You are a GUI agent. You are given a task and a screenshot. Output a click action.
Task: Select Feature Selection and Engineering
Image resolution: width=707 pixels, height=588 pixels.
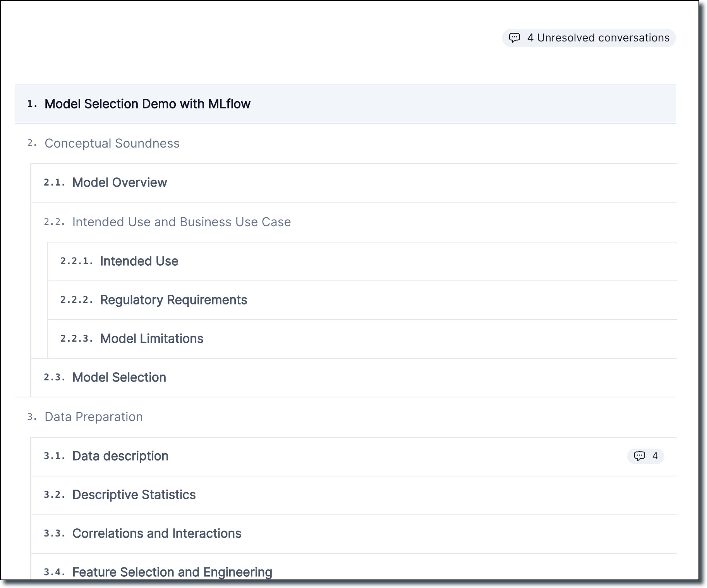[172, 572]
